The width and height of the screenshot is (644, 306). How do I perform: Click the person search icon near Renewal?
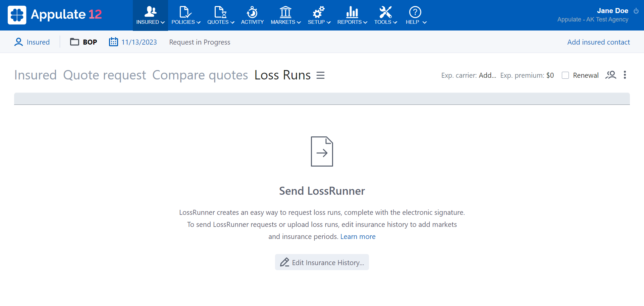coord(611,75)
